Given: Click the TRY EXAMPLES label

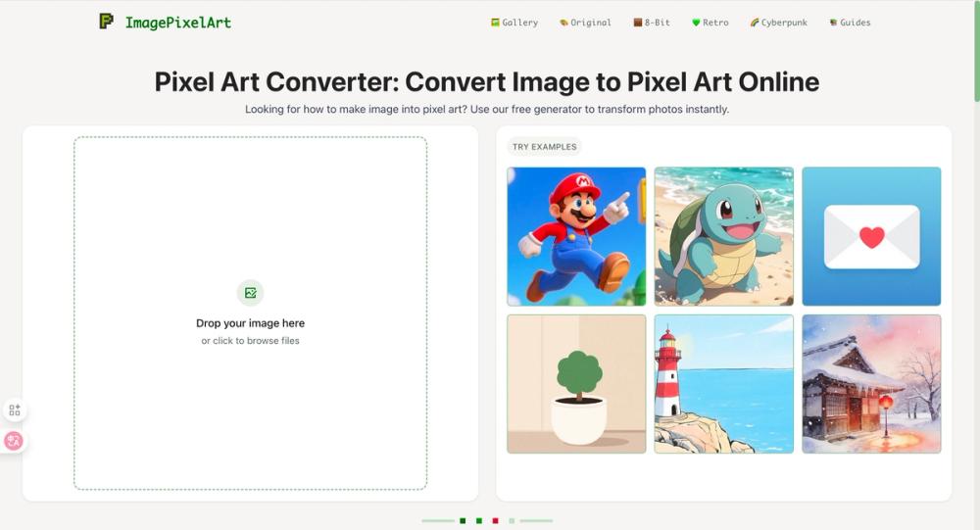Looking at the screenshot, I should 544,147.
